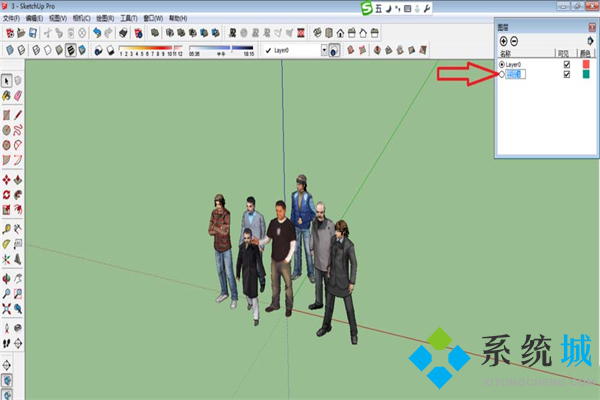Select the Push/Pull tool

coord(18,180)
